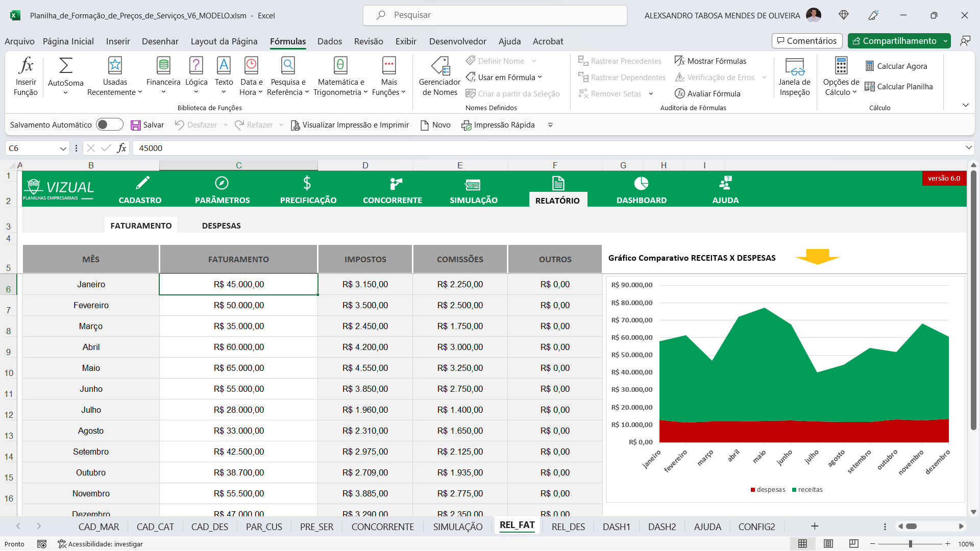Create a Novo workbook

[435, 125]
